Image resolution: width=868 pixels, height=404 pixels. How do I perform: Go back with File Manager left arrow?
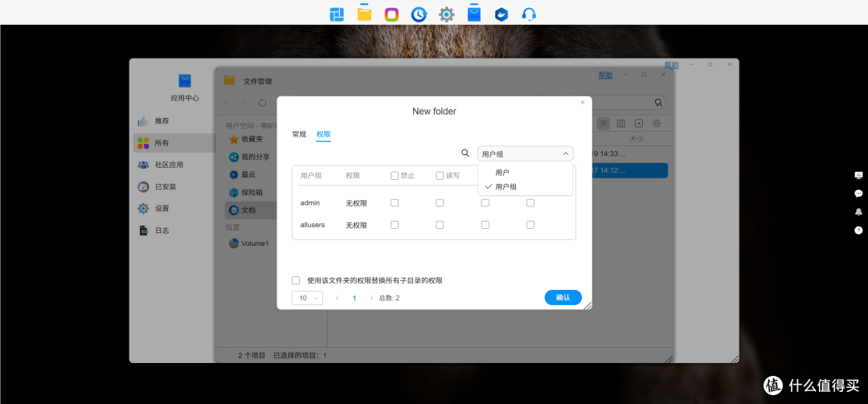(x=226, y=102)
